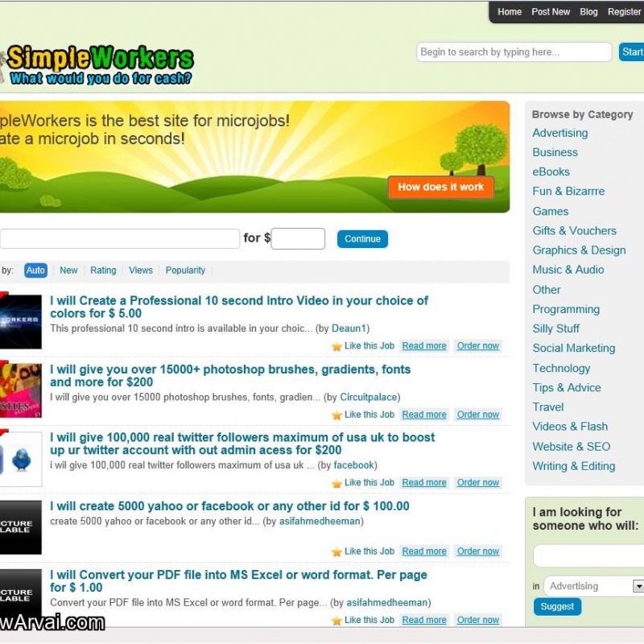The width and height of the screenshot is (644, 644).
Task: Sort jobs by Auto
Action: point(35,270)
